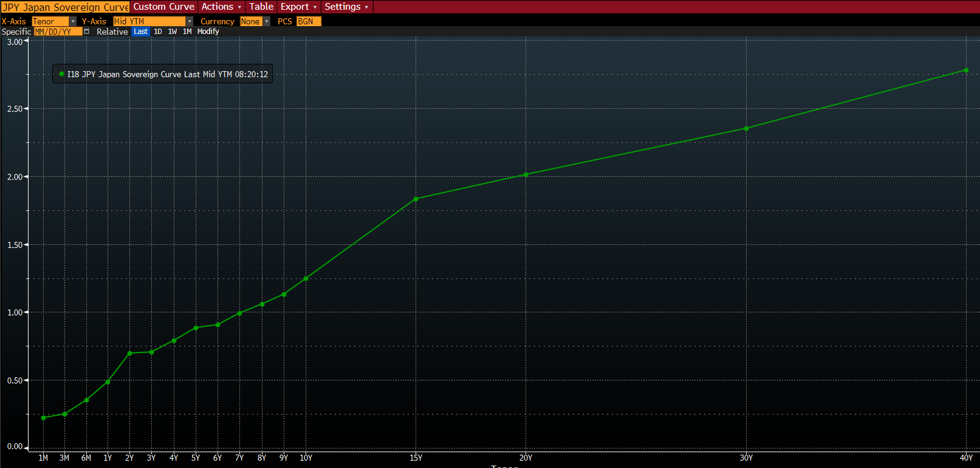Screen dimensions: 980x468
Task: Open the Actions menu
Action: coord(221,7)
